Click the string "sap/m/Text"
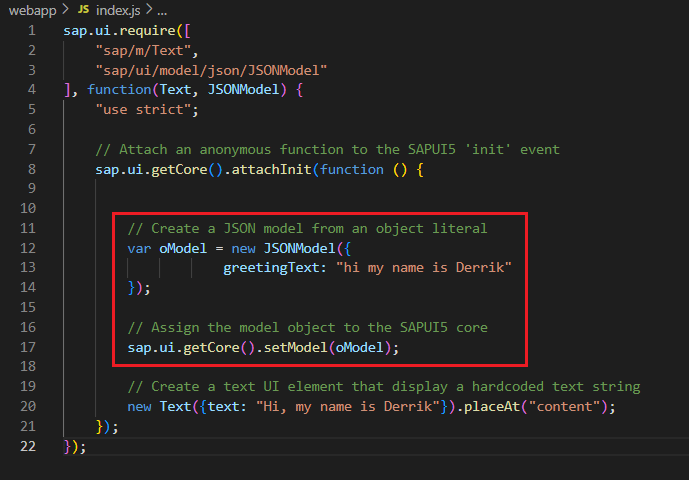 point(143,51)
